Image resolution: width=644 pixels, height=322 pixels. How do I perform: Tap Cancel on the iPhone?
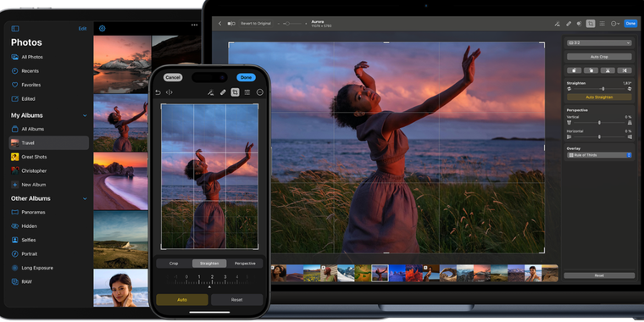(173, 77)
